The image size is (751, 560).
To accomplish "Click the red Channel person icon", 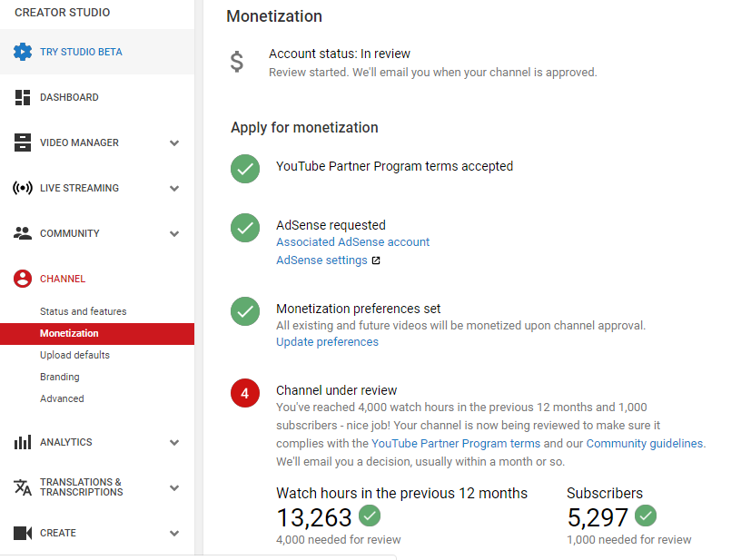I will pos(23,279).
